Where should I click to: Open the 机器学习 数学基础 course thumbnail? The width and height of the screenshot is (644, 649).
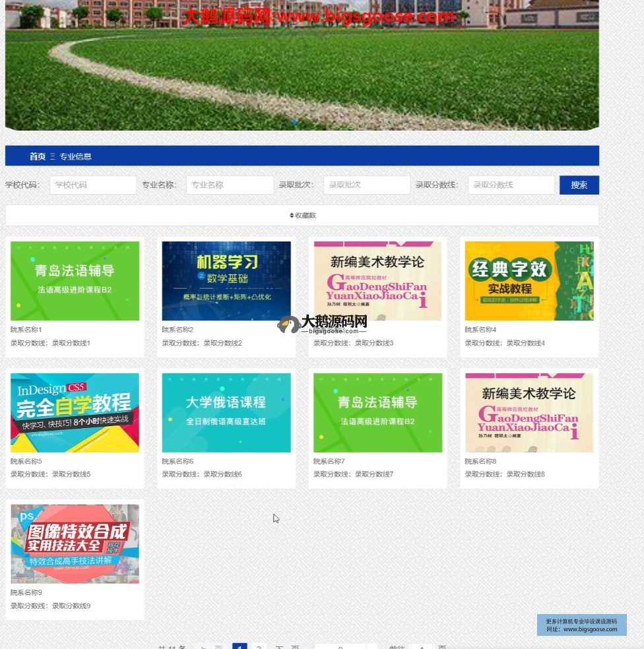pyautogui.click(x=226, y=281)
